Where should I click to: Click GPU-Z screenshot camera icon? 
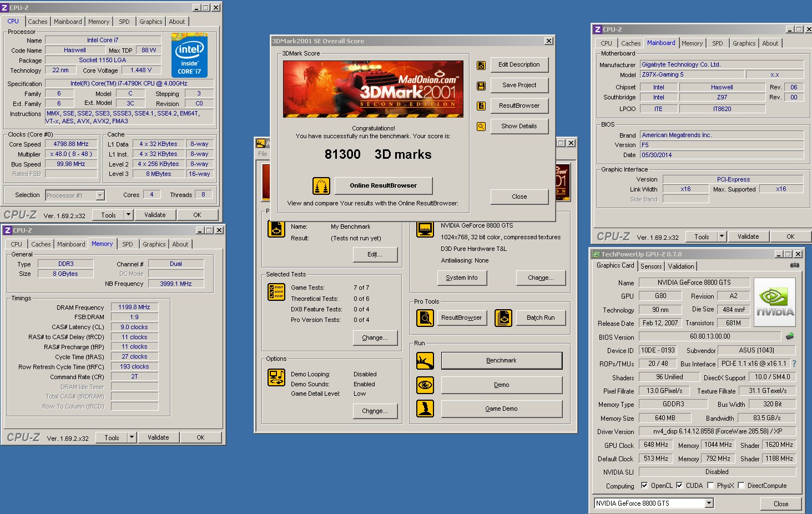point(795,265)
